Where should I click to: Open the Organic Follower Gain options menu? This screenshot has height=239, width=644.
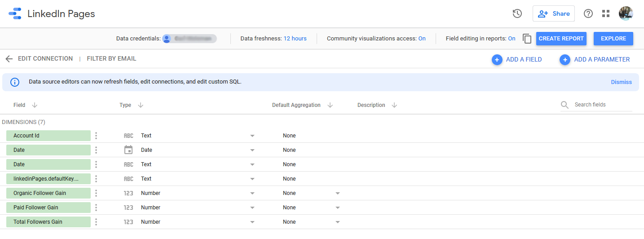[96, 193]
